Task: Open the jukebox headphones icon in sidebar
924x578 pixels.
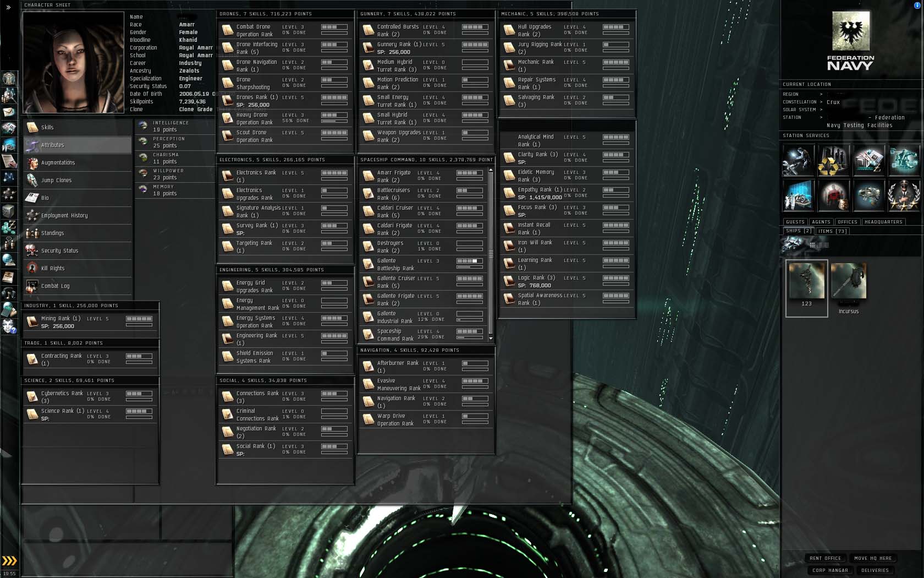Action: [x=9, y=293]
